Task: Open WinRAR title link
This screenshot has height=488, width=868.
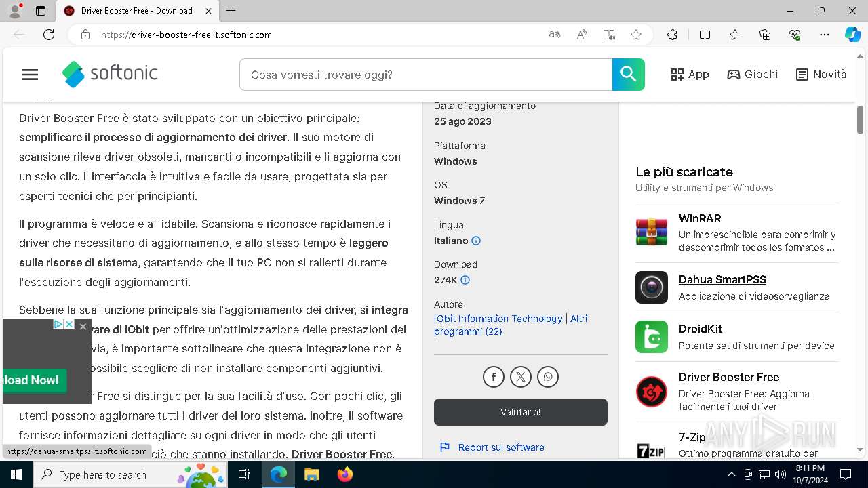Action: click(700, 218)
